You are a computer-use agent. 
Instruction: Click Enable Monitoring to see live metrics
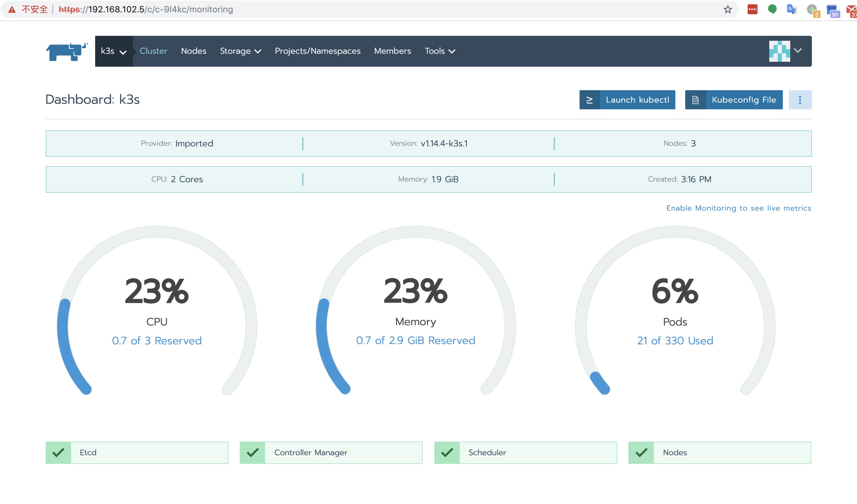click(738, 208)
